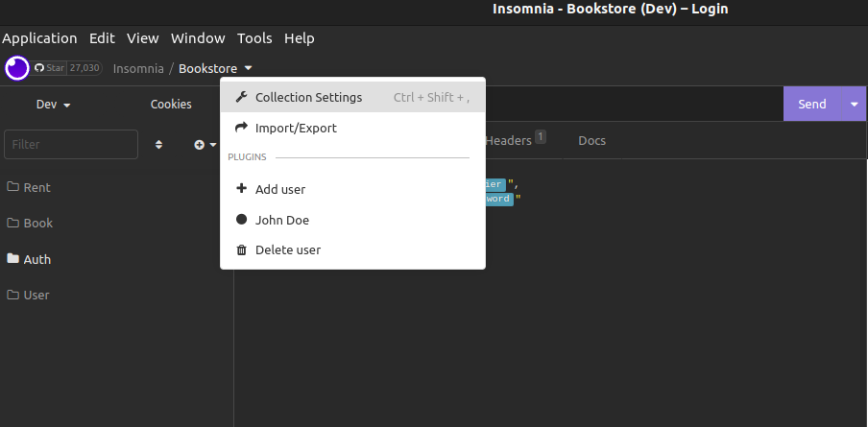Click the sort order arrows icon
The width and height of the screenshot is (868, 427).
point(159,145)
